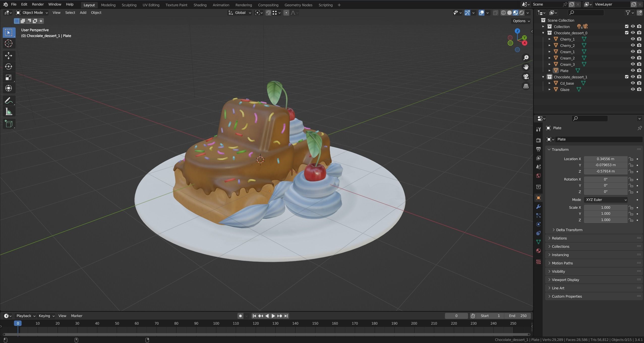Select the Transform tool
This screenshot has width=644, height=343.
click(9, 88)
